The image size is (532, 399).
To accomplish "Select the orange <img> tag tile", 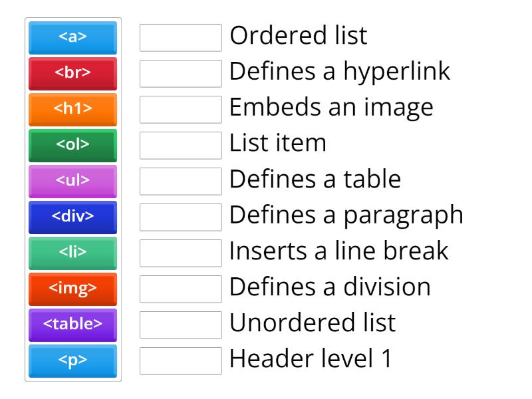I will point(72,289).
